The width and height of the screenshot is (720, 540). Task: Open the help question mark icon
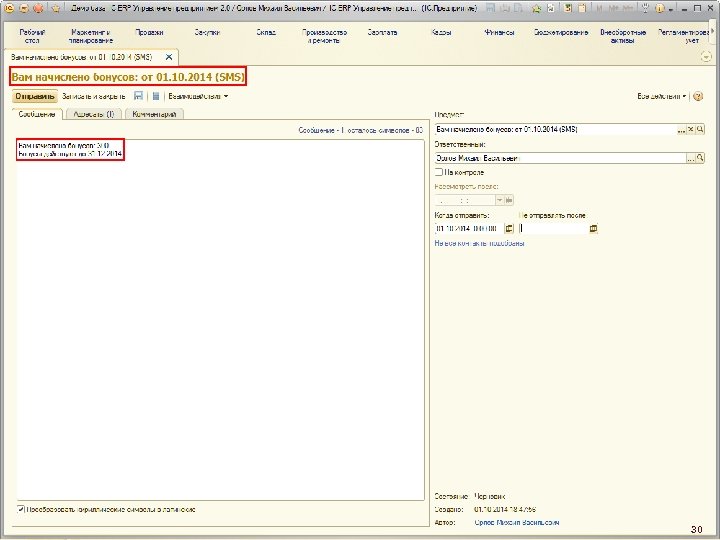(698, 96)
